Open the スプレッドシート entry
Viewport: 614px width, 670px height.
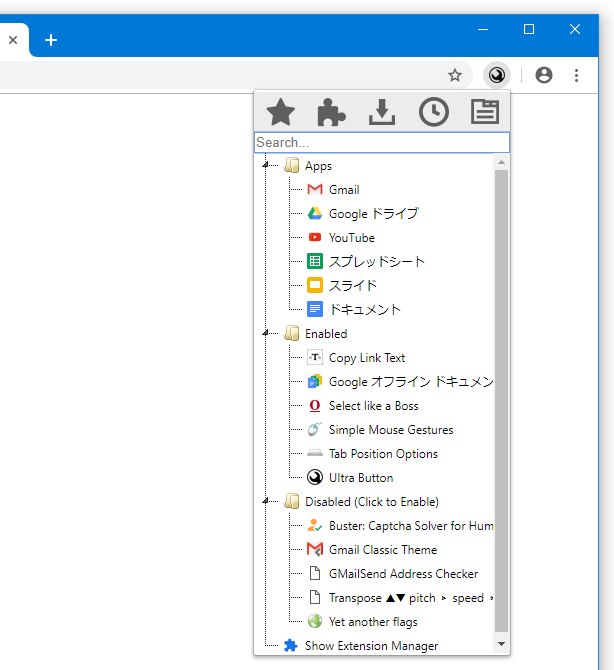pos(376,261)
